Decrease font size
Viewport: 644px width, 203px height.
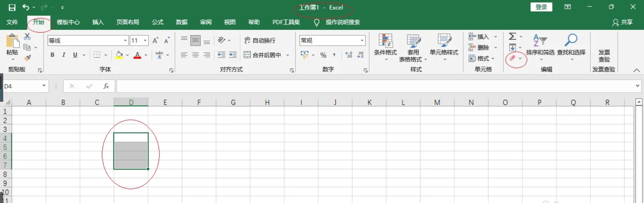[167, 41]
